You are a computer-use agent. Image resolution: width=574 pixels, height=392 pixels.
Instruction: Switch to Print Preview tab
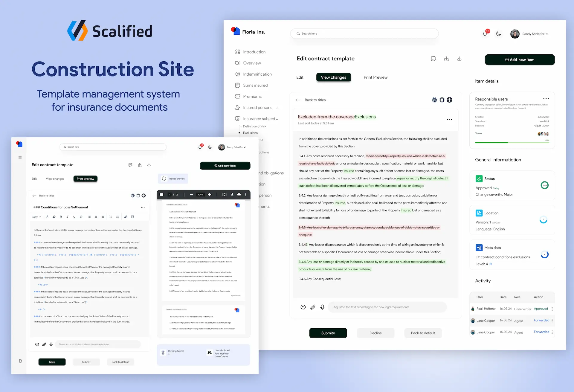click(x=375, y=77)
